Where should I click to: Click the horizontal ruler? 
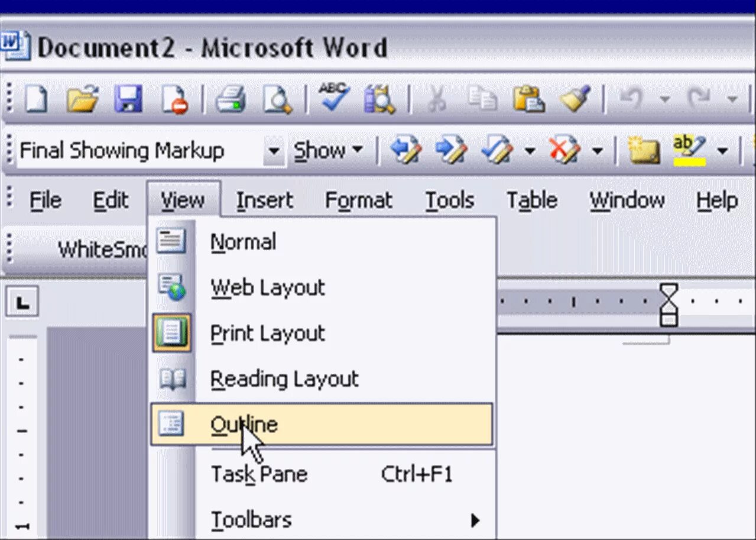[625, 302]
